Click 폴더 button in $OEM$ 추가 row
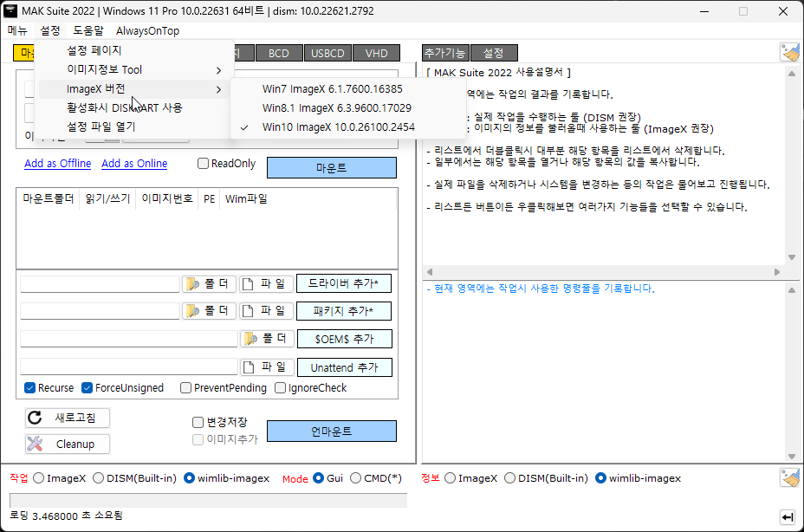This screenshot has height=532, width=804. click(267, 339)
